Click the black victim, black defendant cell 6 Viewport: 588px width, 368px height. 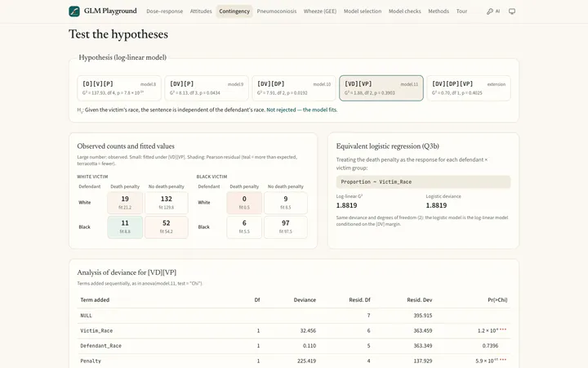point(244,227)
